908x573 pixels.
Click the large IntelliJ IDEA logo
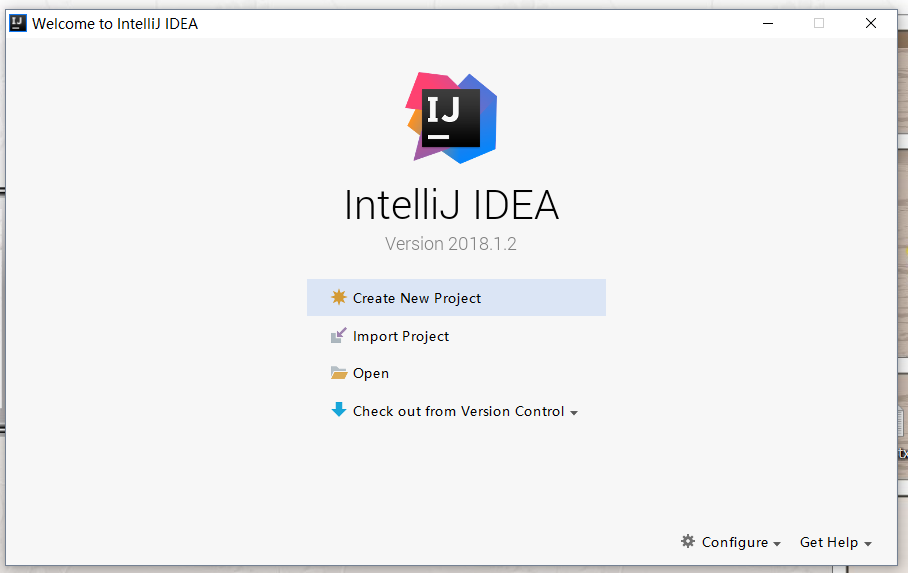click(x=451, y=118)
